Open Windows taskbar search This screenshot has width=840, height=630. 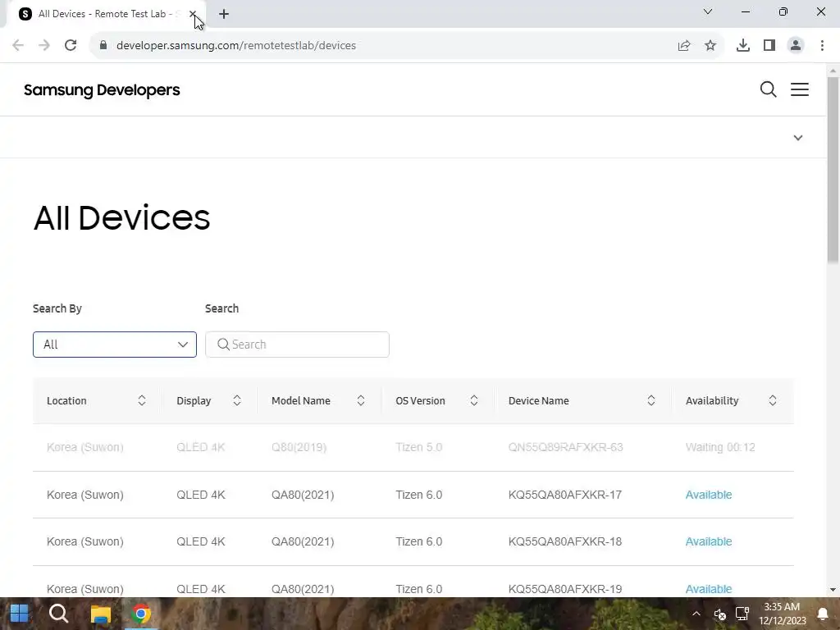[59, 614]
